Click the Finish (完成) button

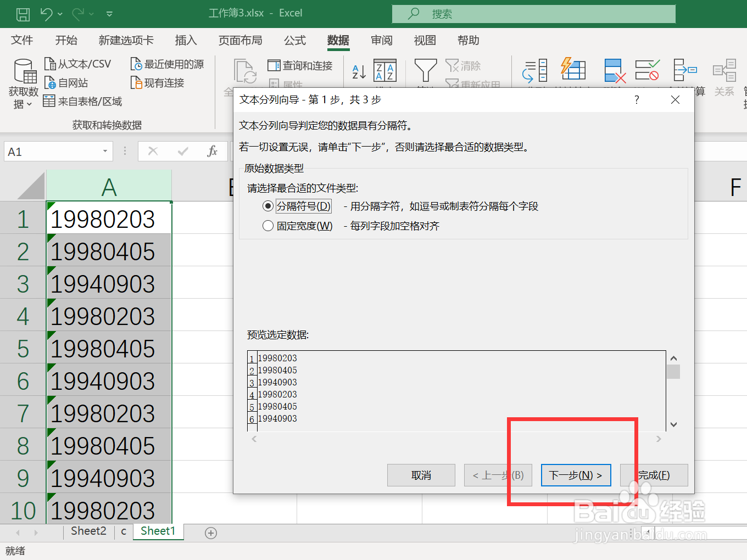pyautogui.click(x=654, y=475)
